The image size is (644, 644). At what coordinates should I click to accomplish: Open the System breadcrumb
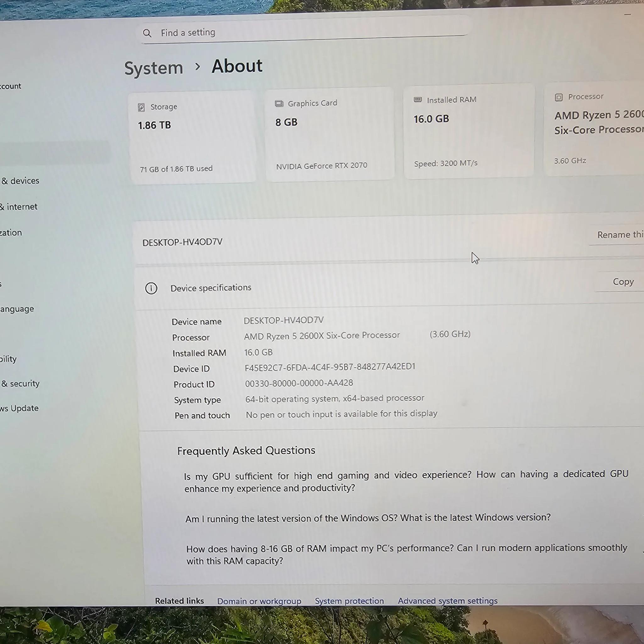click(154, 68)
